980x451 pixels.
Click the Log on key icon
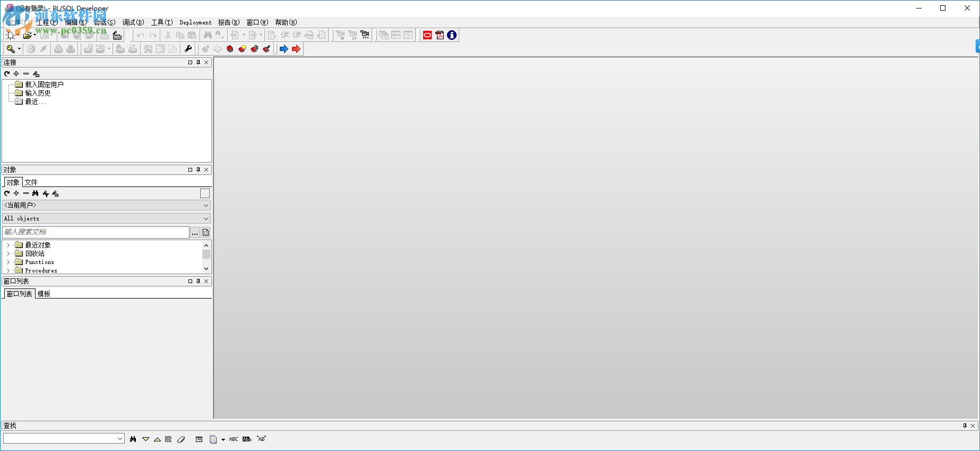pyautogui.click(x=10, y=49)
